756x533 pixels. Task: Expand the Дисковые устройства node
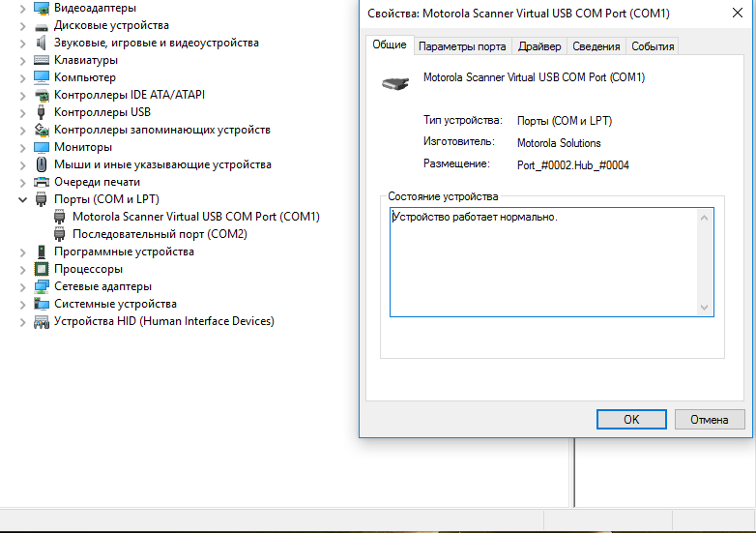pyautogui.click(x=22, y=26)
